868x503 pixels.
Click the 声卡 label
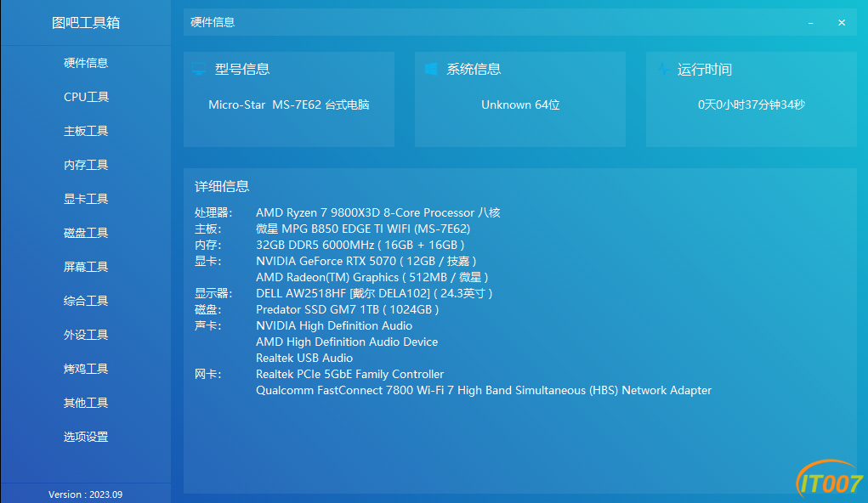point(208,325)
